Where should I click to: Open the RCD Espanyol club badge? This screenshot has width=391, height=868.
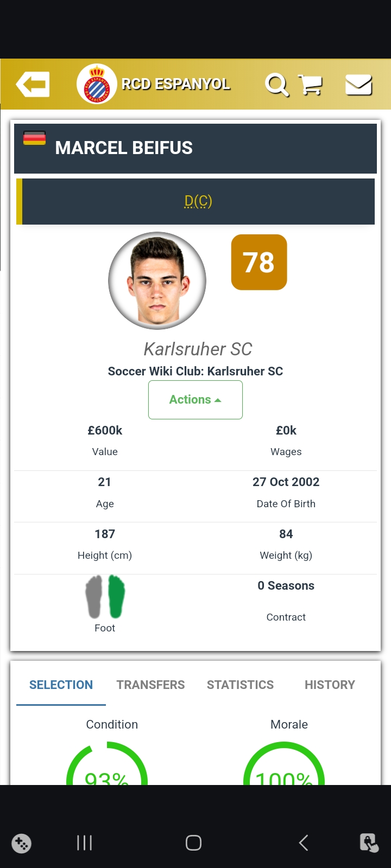click(x=97, y=84)
